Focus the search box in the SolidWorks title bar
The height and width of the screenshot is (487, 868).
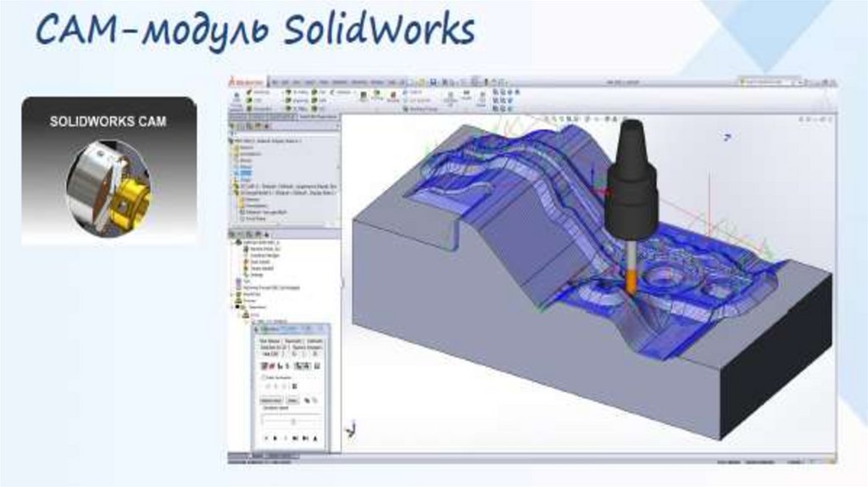[x=768, y=82]
